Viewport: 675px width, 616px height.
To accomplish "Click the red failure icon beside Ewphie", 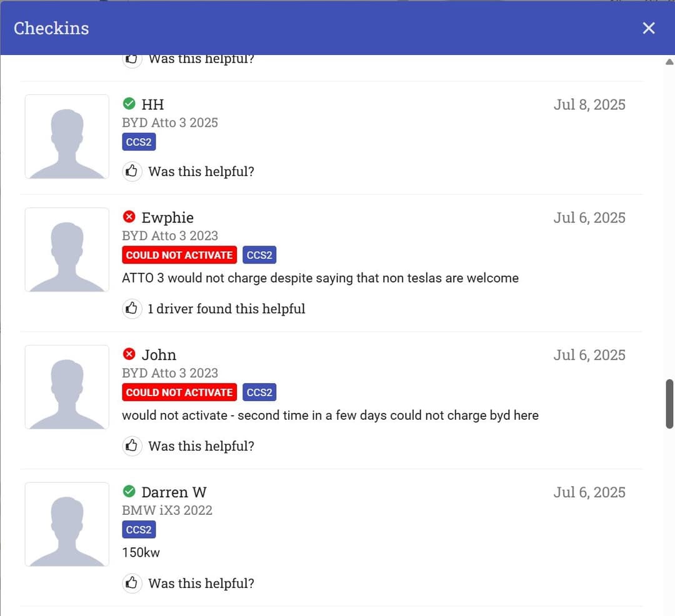I will [x=129, y=216].
